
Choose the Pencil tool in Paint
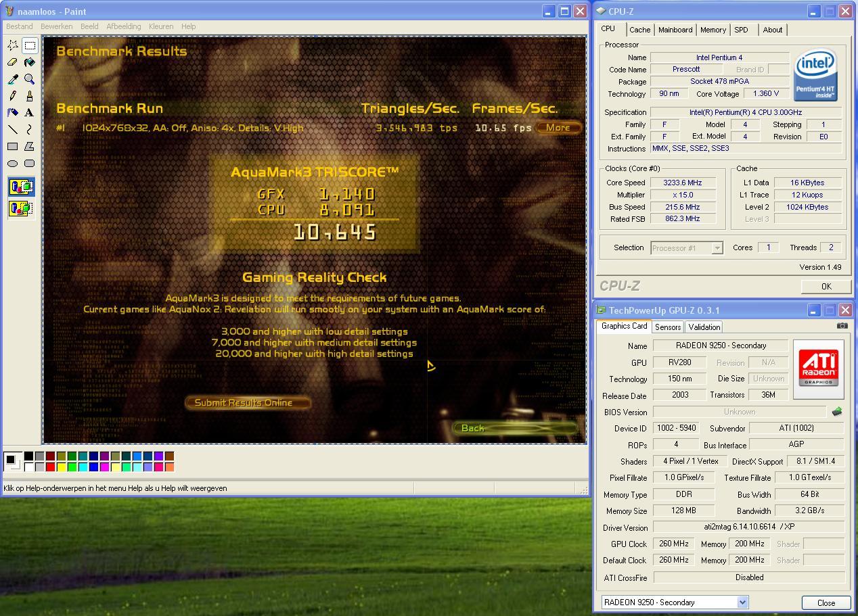pyautogui.click(x=12, y=96)
